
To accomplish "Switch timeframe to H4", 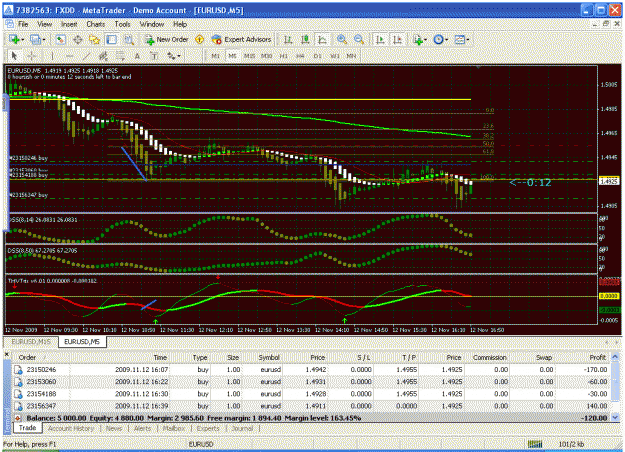I will [300, 56].
